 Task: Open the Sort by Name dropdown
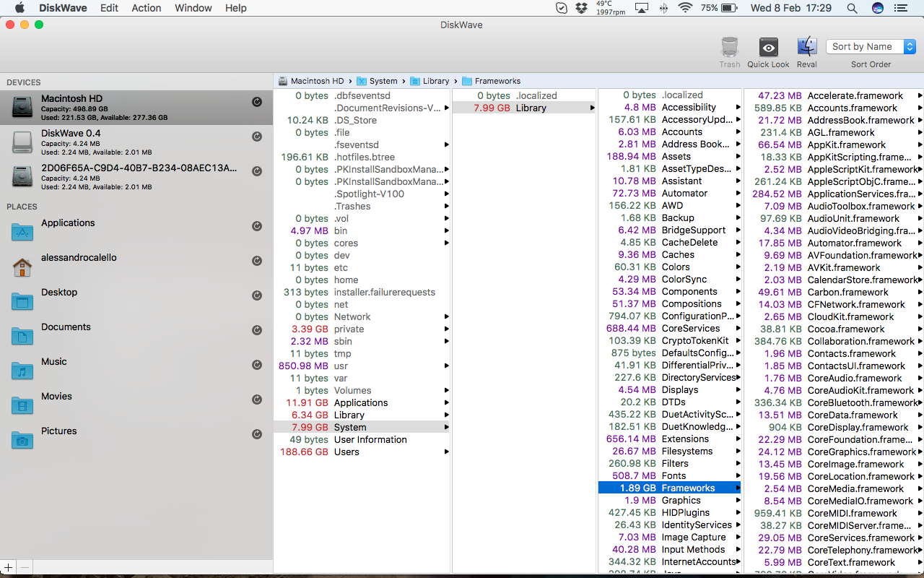tap(871, 47)
